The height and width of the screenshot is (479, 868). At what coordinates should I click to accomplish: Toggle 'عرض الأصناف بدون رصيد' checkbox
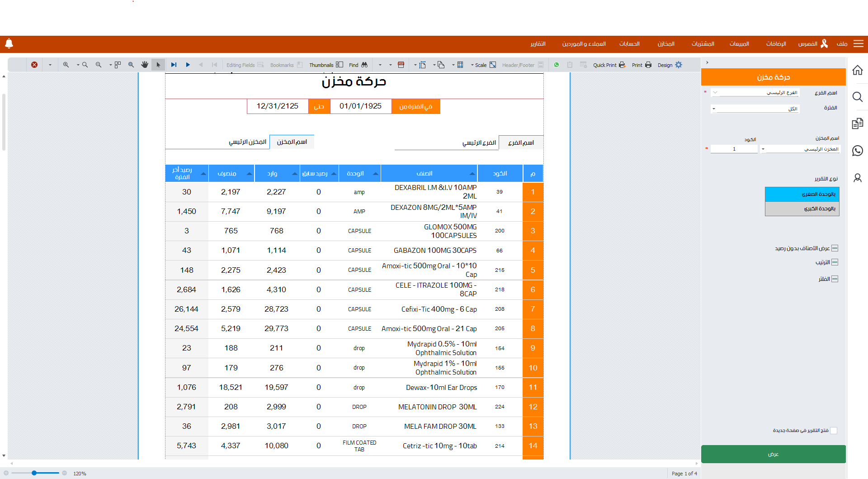pyautogui.click(x=835, y=248)
